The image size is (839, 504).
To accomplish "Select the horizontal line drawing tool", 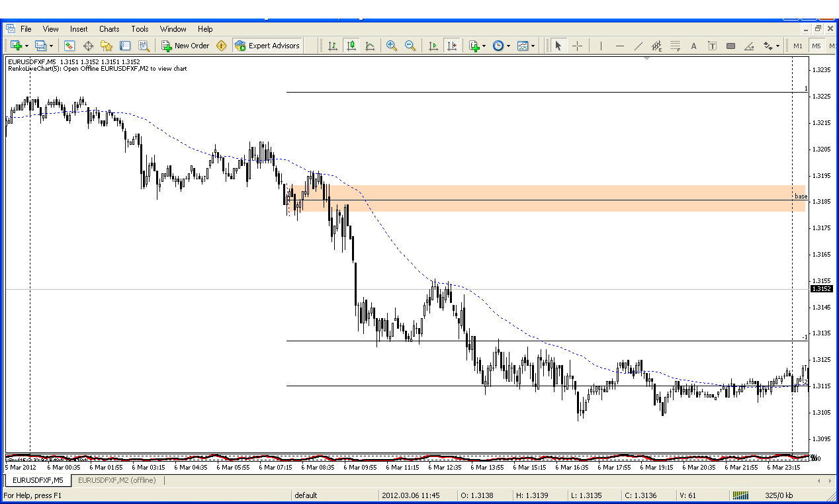I will pos(619,46).
